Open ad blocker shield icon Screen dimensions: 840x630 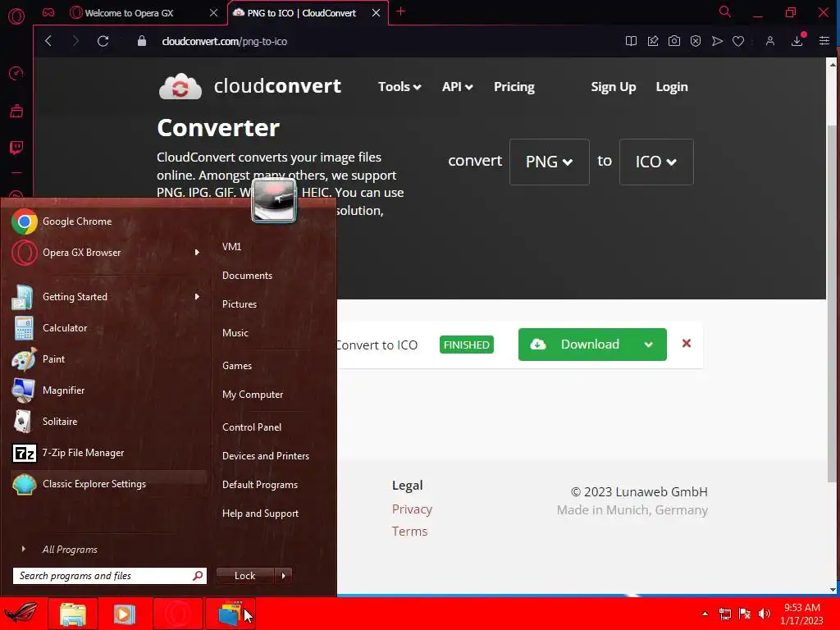pyautogui.click(x=696, y=41)
